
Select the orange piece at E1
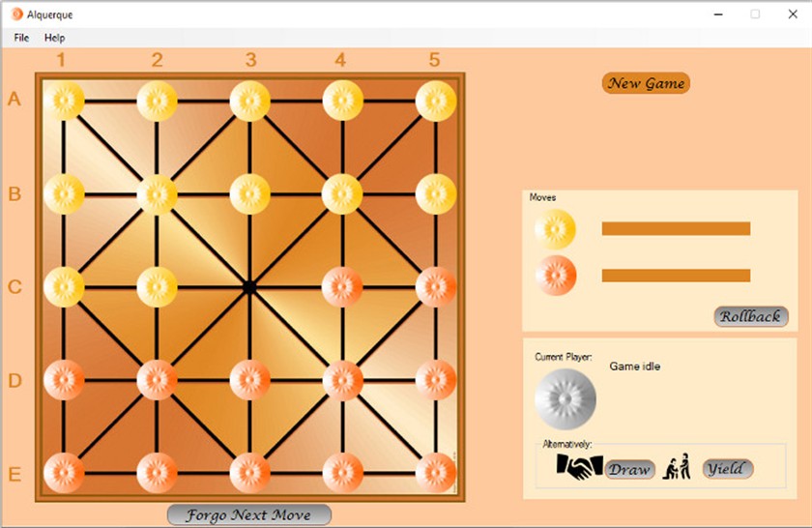click(64, 473)
